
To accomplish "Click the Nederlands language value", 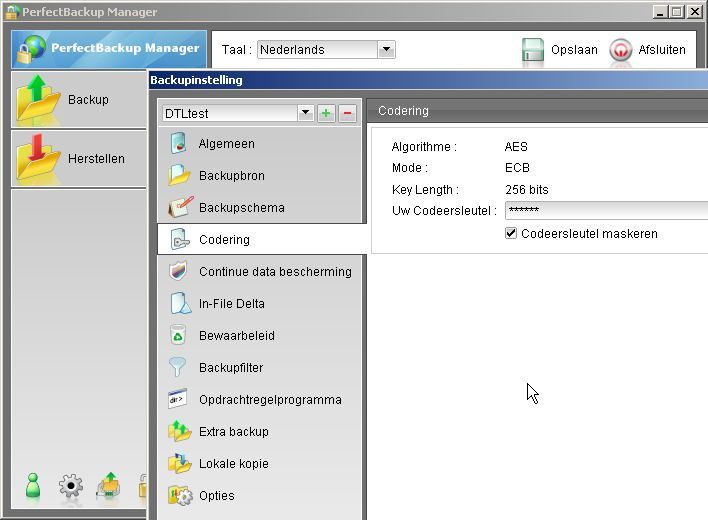I will (x=292, y=50).
